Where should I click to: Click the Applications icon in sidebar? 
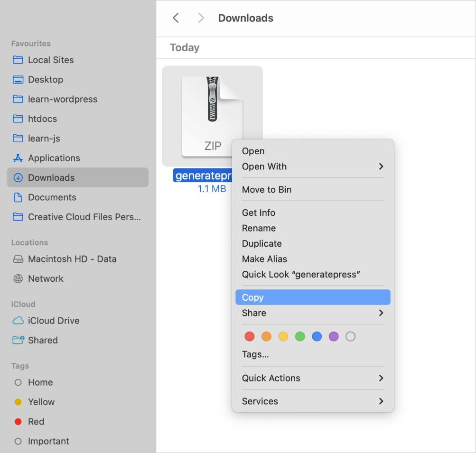[x=18, y=158]
